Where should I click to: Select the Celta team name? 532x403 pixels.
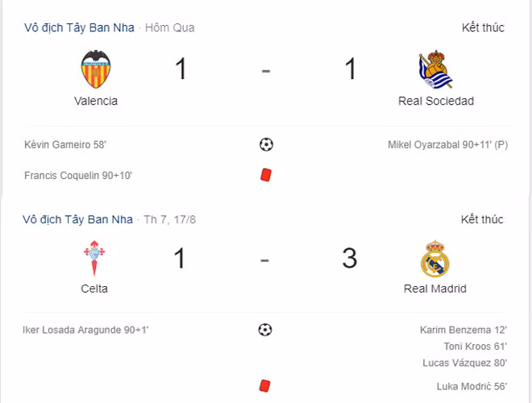94,289
